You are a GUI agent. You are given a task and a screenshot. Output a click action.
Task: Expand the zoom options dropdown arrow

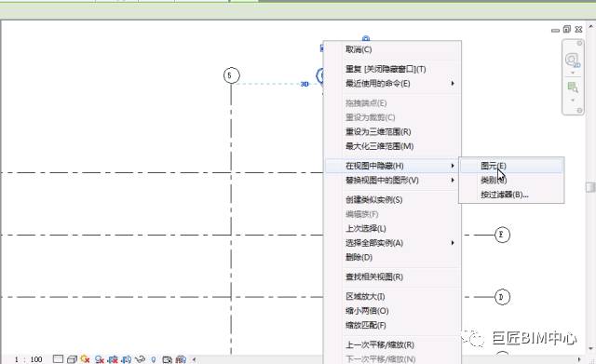[573, 101]
